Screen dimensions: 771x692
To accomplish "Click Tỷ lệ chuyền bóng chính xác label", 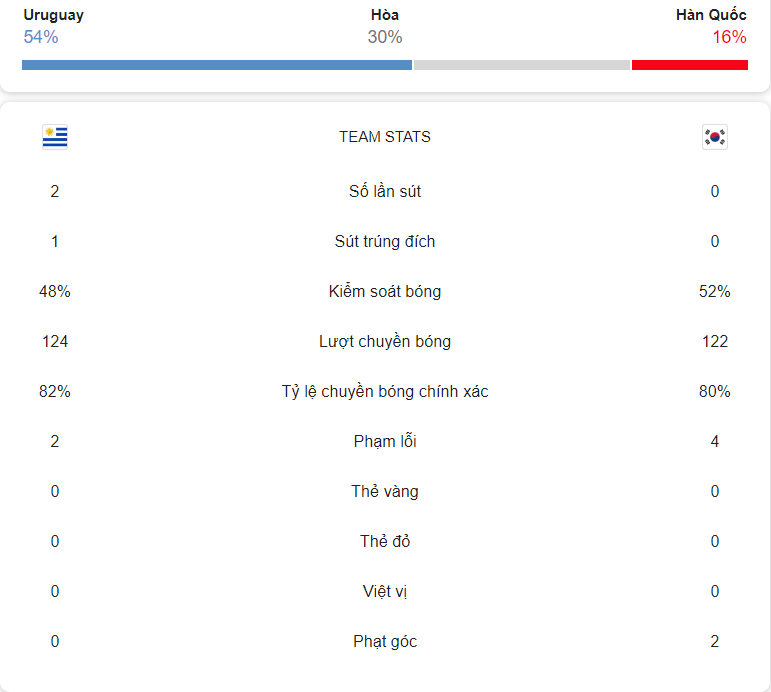I will pyautogui.click(x=385, y=391).
